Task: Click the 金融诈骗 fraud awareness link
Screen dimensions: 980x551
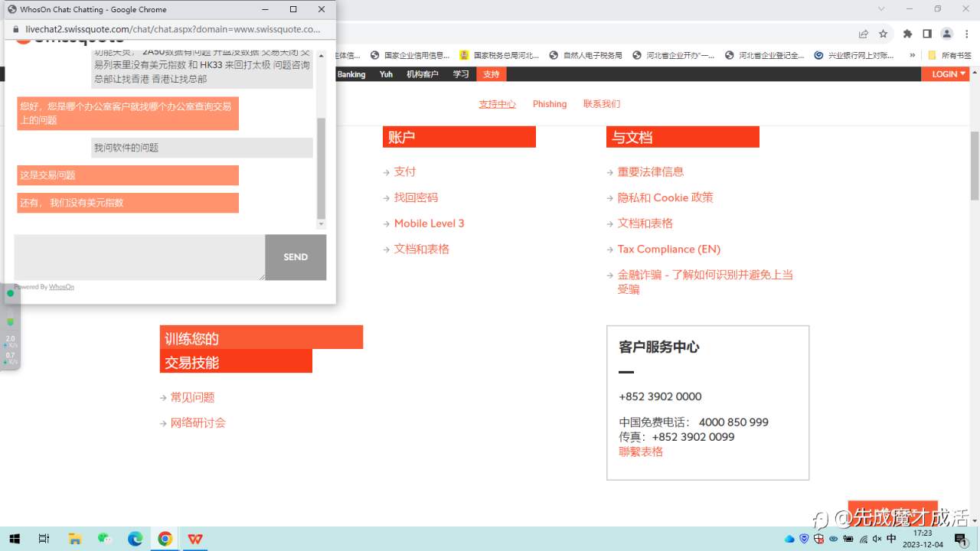Action: click(x=705, y=282)
